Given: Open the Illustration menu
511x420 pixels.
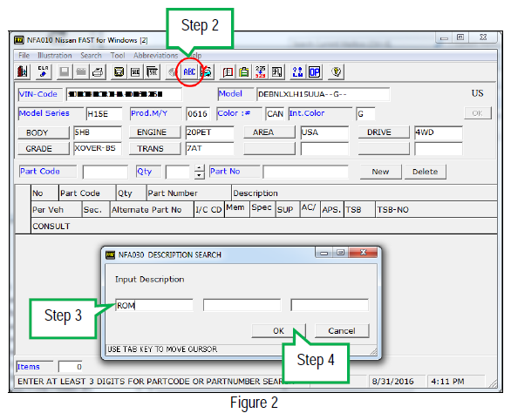Looking at the screenshot, I should pos(54,56).
